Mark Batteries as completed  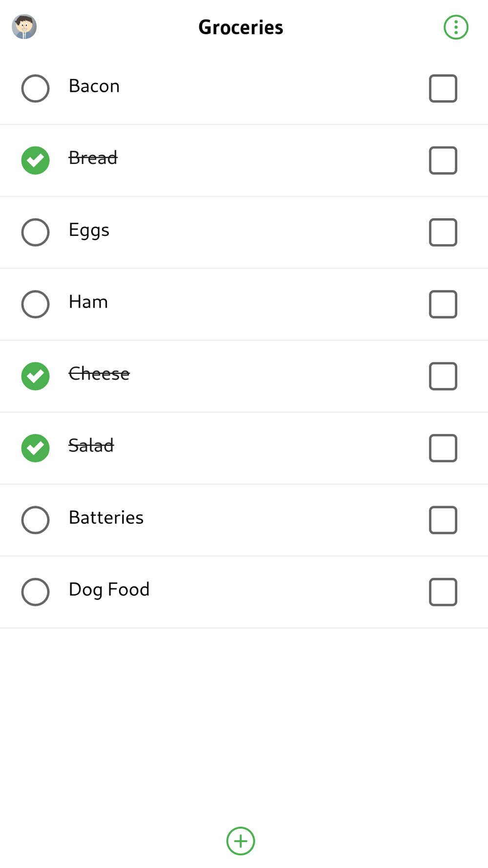pyautogui.click(x=35, y=520)
